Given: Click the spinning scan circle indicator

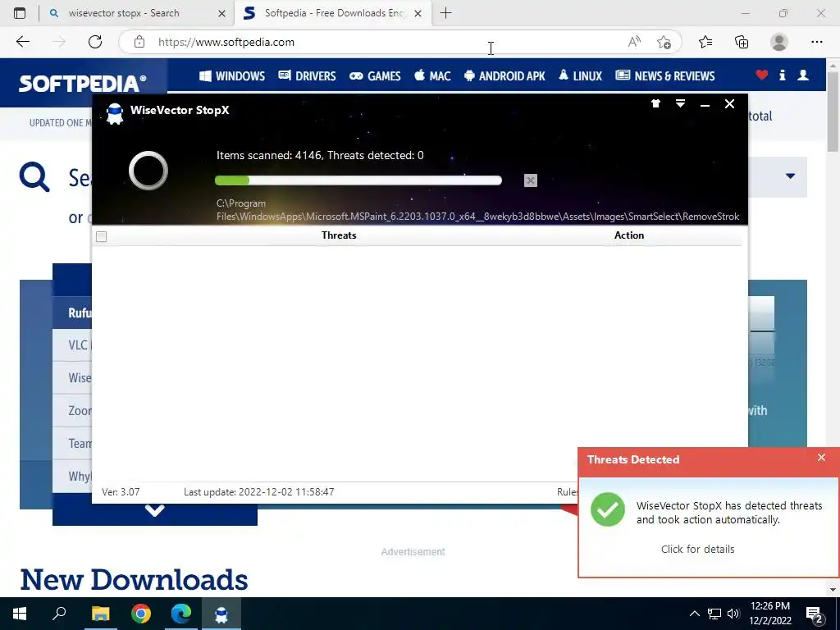Looking at the screenshot, I should coord(148,171).
